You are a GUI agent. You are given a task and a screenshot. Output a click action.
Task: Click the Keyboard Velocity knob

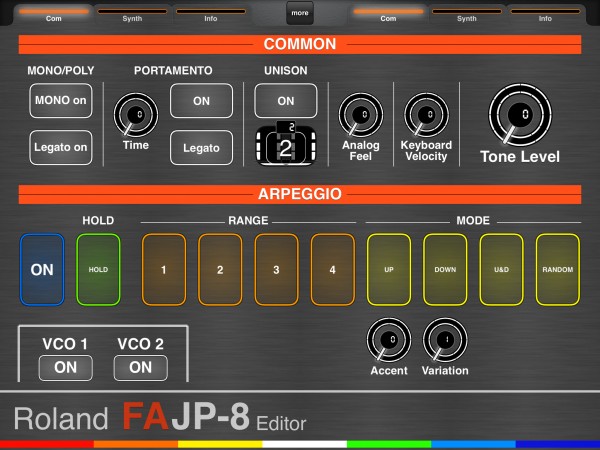[426, 114]
